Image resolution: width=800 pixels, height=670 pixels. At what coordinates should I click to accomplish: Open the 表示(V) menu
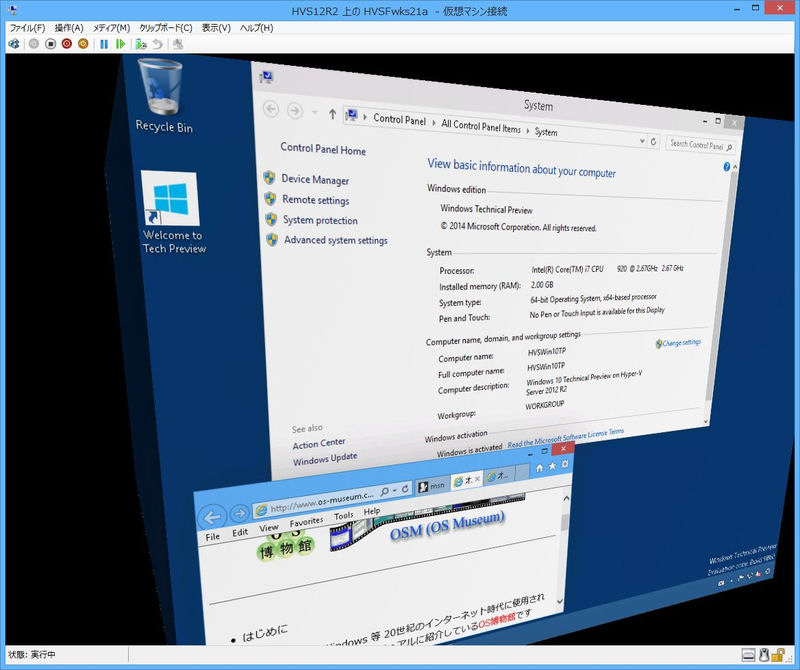pos(216,28)
